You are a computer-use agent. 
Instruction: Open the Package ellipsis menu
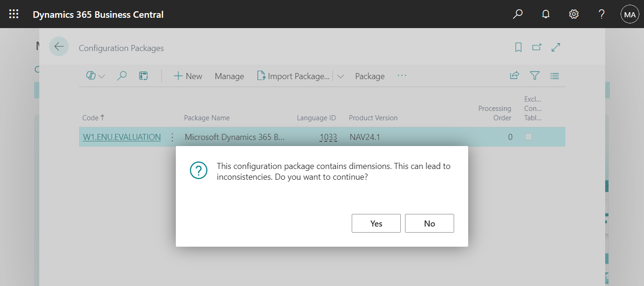click(x=401, y=76)
